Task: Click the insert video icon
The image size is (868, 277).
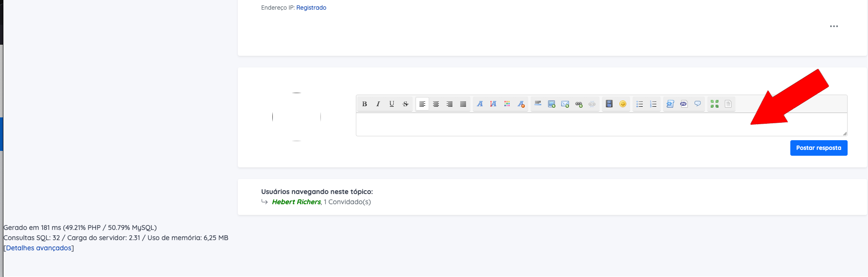Action: pyautogui.click(x=609, y=104)
